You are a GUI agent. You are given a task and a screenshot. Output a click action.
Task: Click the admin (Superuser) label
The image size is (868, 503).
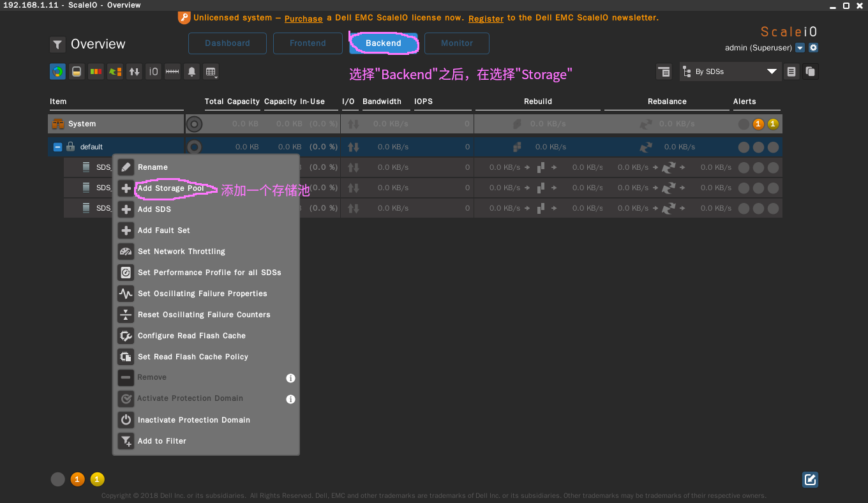tap(758, 48)
